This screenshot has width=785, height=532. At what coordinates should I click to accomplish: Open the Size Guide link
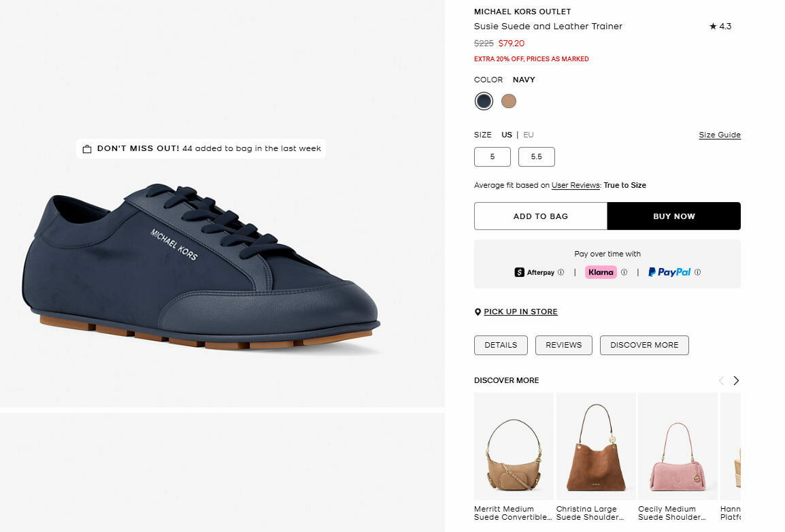[720, 135]
